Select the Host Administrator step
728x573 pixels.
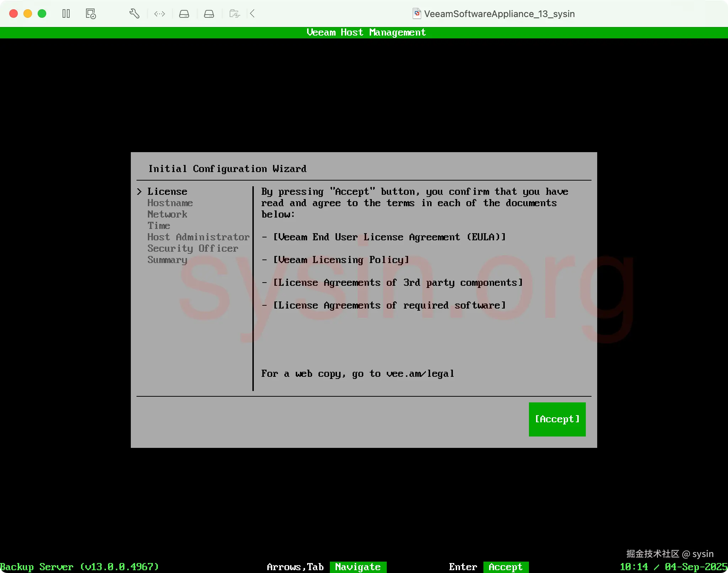point(198,237)
